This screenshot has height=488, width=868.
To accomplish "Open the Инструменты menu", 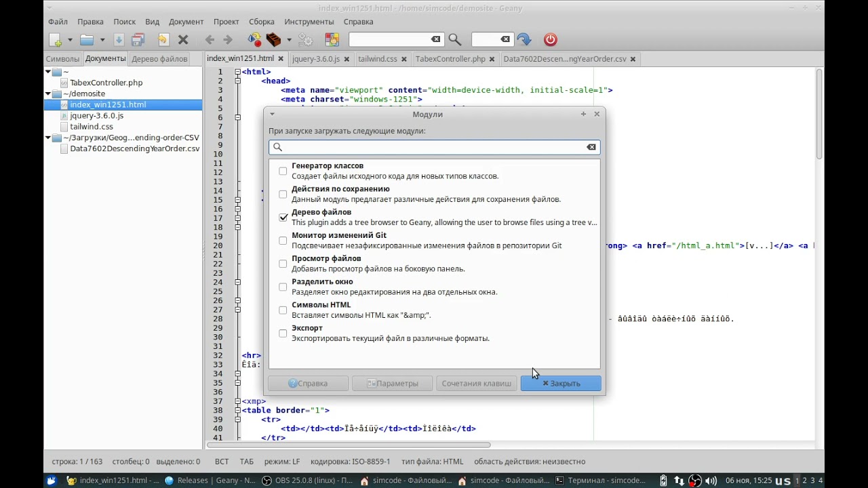I will click(x=309, y=22).
